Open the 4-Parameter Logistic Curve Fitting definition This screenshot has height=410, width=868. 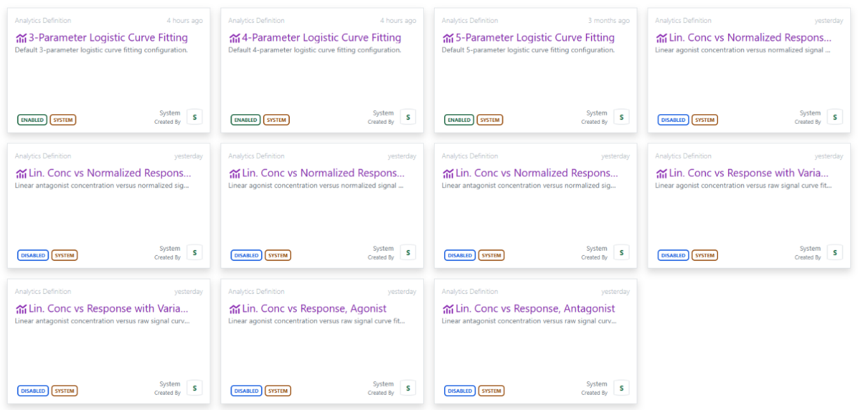[x=322, y=38]
